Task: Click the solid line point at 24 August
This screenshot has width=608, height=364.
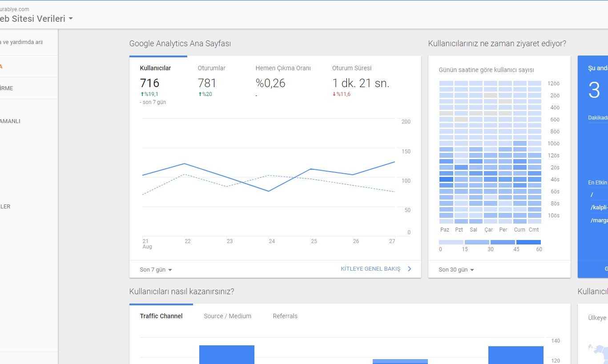Action: pyautogui.click(x=269, y=191)
